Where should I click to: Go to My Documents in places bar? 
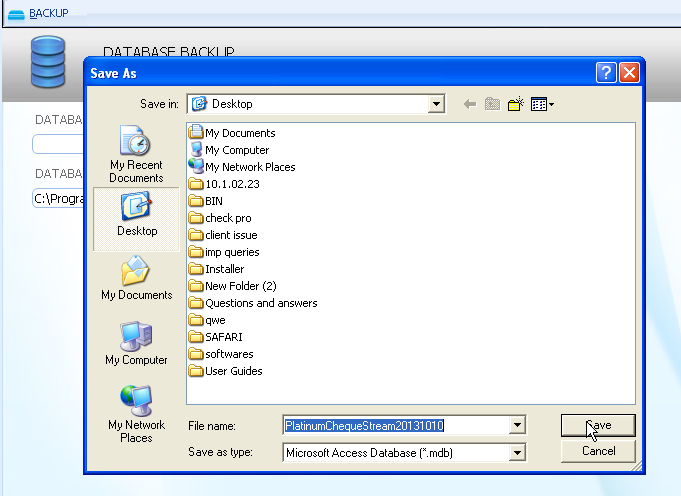(136, 279)
